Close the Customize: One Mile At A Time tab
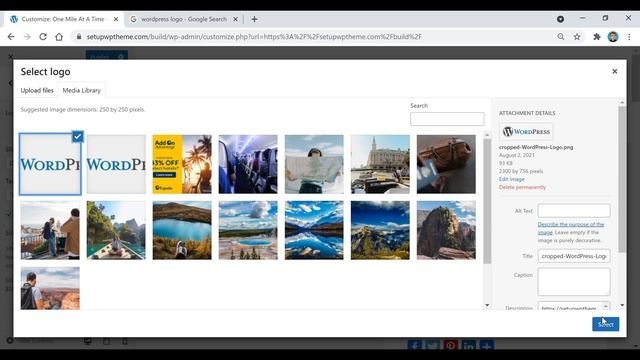Viewport: 640px width, 360px height. (x=116, y=19)
